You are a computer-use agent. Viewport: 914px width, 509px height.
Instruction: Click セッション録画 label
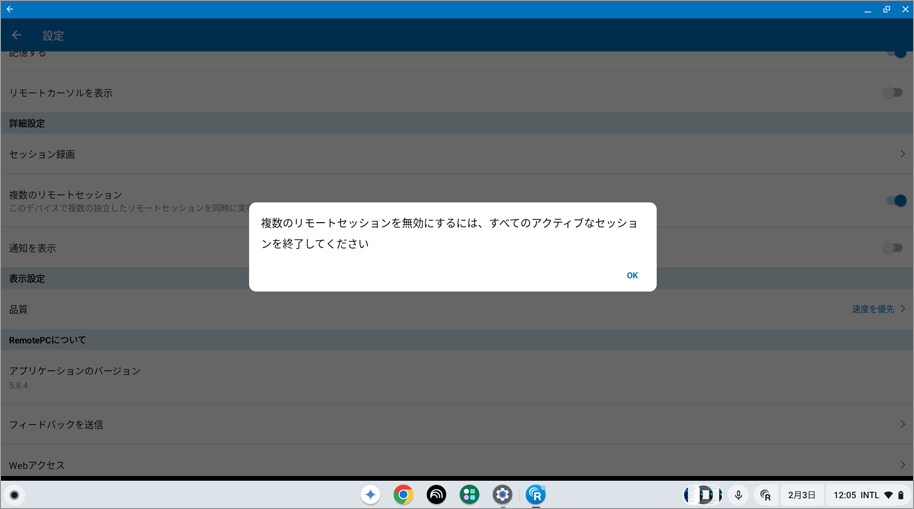[42, 155]
